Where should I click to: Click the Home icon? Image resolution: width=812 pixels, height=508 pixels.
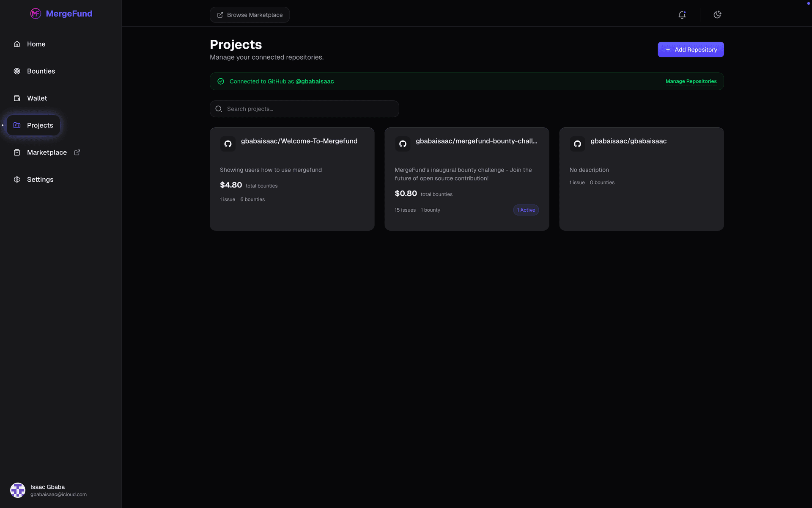tap(17, 44)
